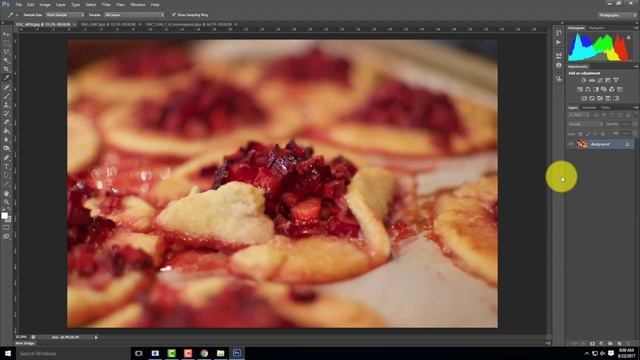Hide the Background layer with eye icon
Image resolution: width=640 pixels, height=360 pixels.
[x=570, y=144]
